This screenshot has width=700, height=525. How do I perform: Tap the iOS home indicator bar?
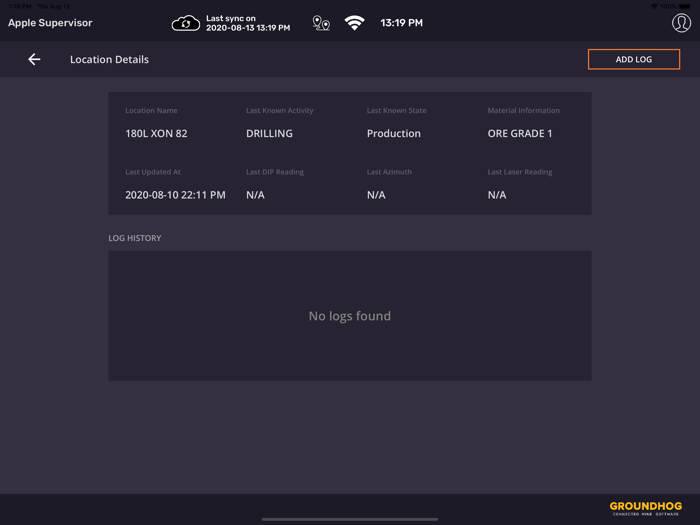pyautogui.click(x=350, y=519)
